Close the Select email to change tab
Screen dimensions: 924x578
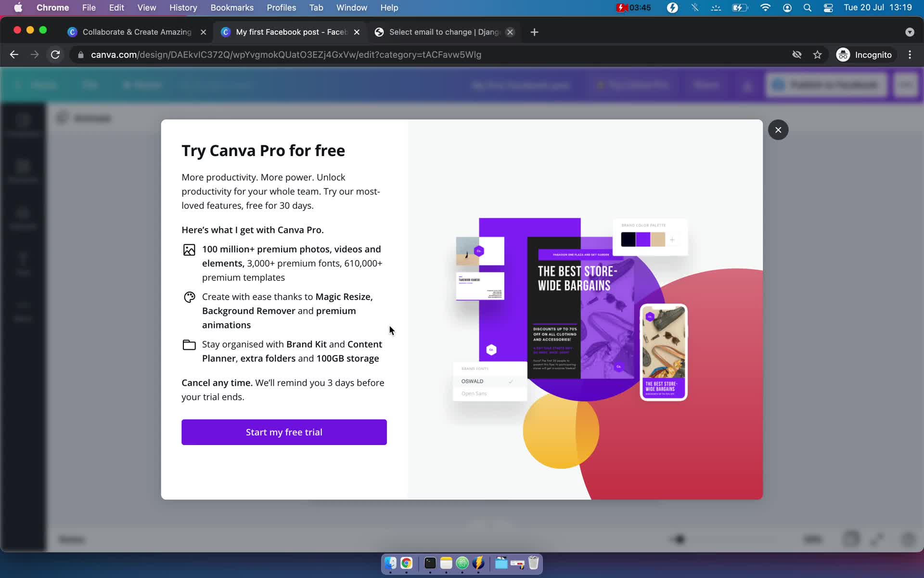pyautogui.click(x=510, y=32)
